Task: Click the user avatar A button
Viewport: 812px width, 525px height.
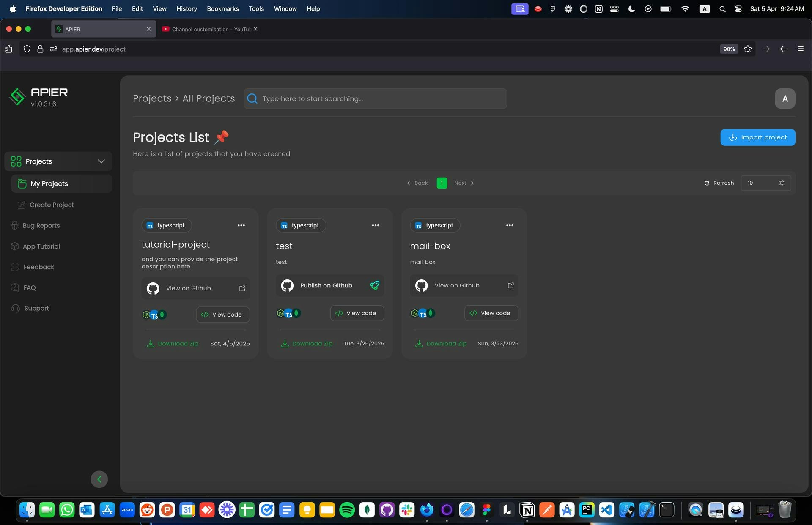Action: pos(785,98)
